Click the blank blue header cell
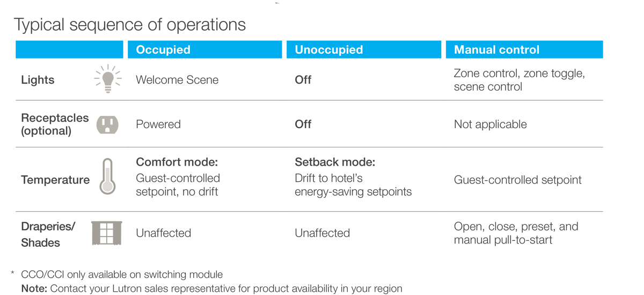 pos(69,50)
